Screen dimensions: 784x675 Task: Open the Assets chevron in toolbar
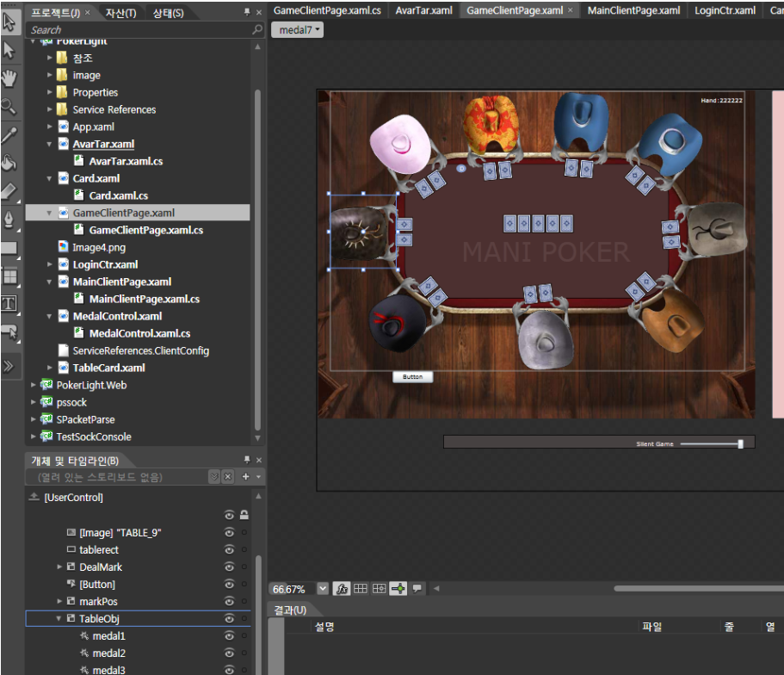tap(9, 366)
